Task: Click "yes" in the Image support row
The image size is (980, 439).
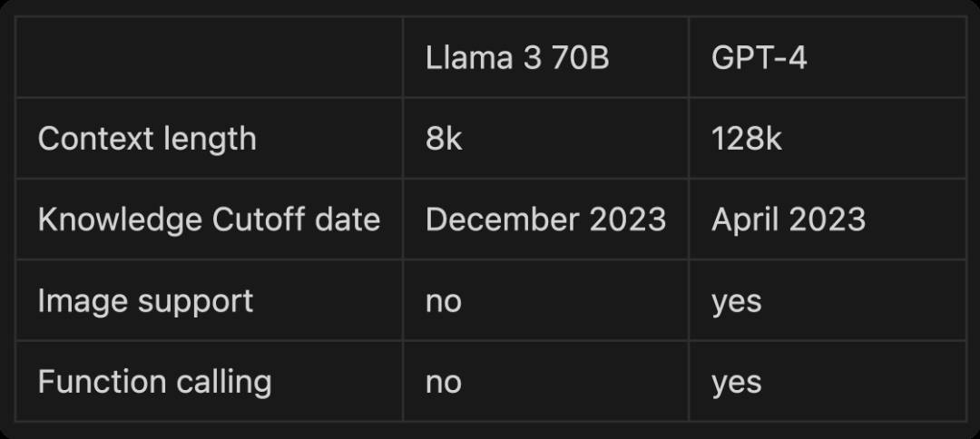Action: click(x=736, y=302)
